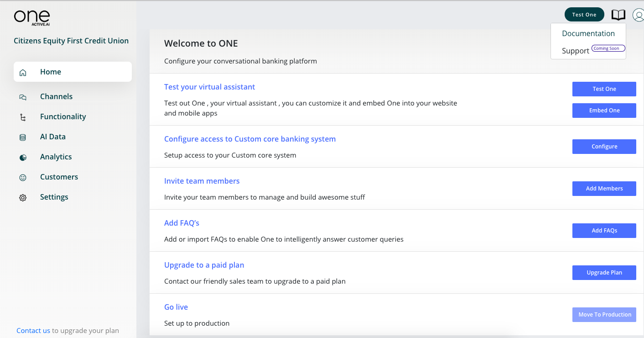Click 'Setup access to your Custom core system' text
644x338 pixels.
coord(230,155)
